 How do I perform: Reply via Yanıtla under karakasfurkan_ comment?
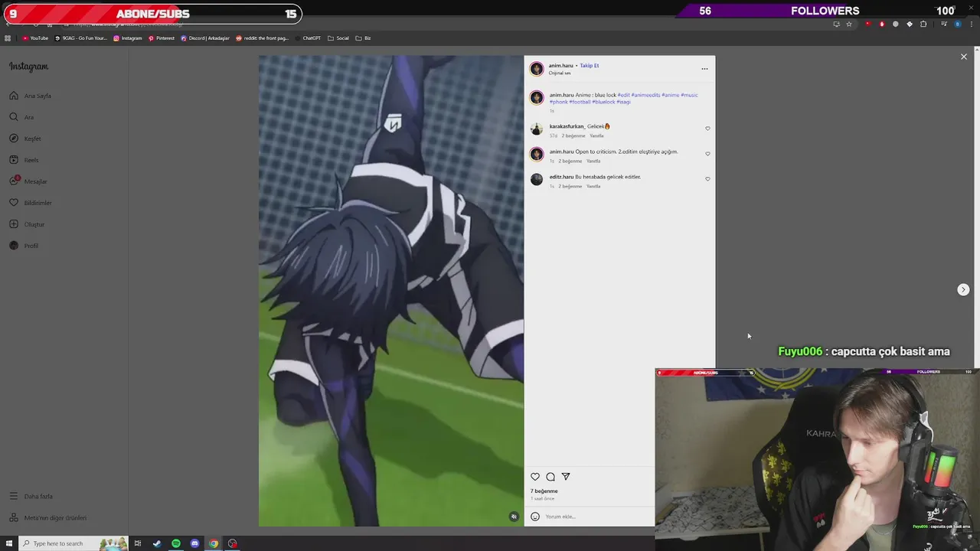tap(596, 135)
